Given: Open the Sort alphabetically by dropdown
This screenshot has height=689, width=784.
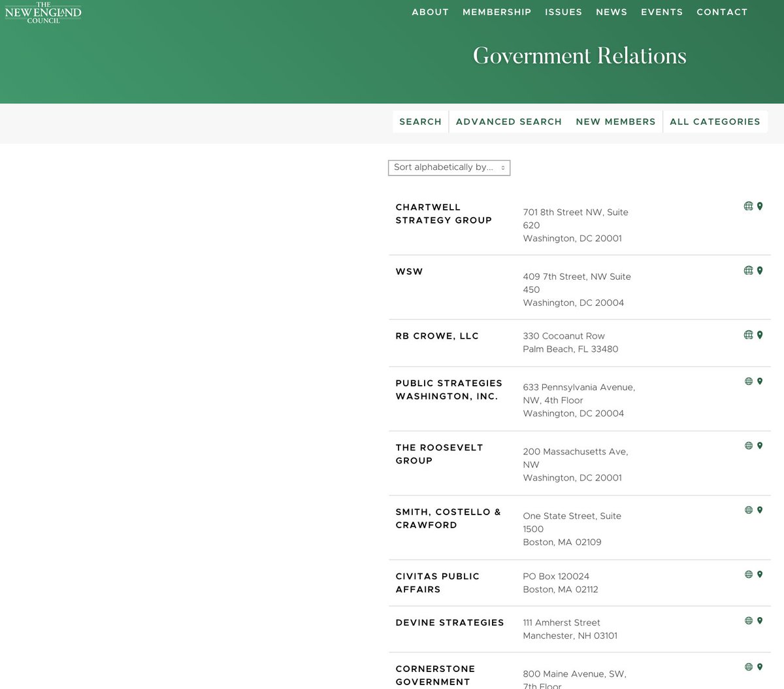Looking at the screenshot, I should [x=449, y=167].
